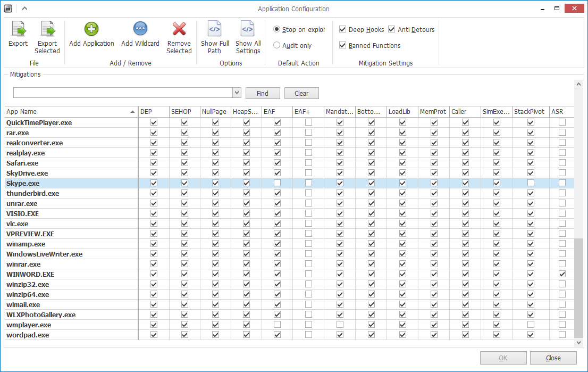Select the WINWORD.EXE row
This screenshot has height=372, width=588.
point(30,275)
